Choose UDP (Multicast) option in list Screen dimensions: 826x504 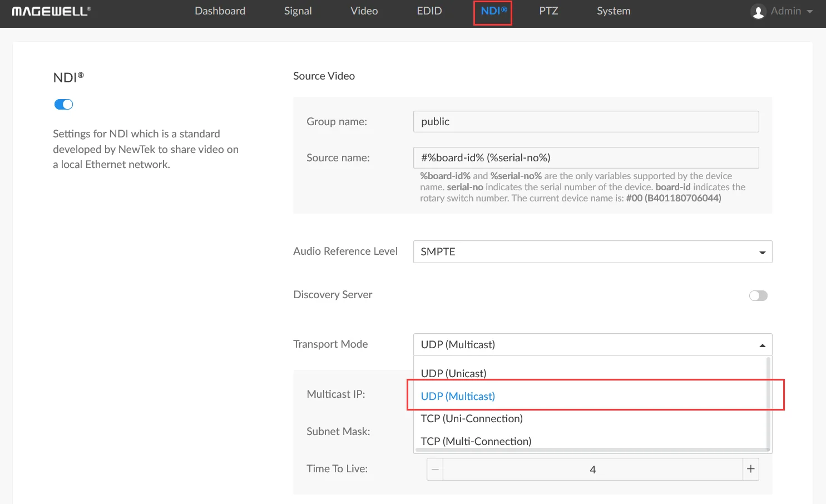(x=590, y=396)
